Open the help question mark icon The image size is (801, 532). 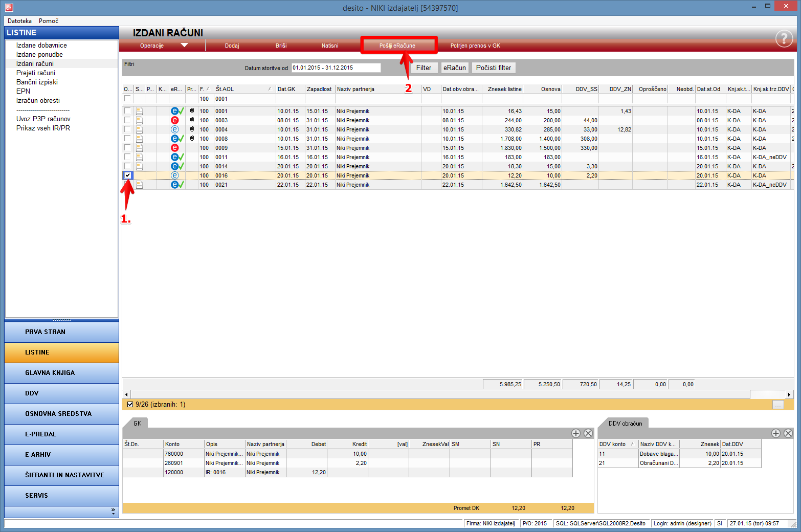tap(784, 38)
